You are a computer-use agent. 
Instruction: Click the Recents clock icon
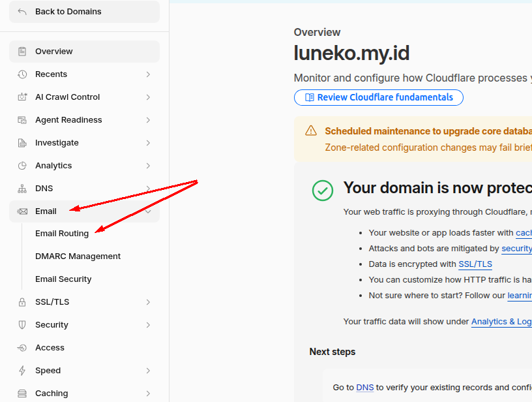pyautogui.click(x=22, y=74)
